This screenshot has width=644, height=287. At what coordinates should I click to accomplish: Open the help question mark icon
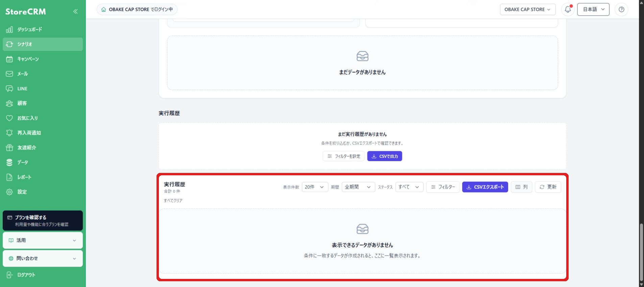[x=621, y=9]
